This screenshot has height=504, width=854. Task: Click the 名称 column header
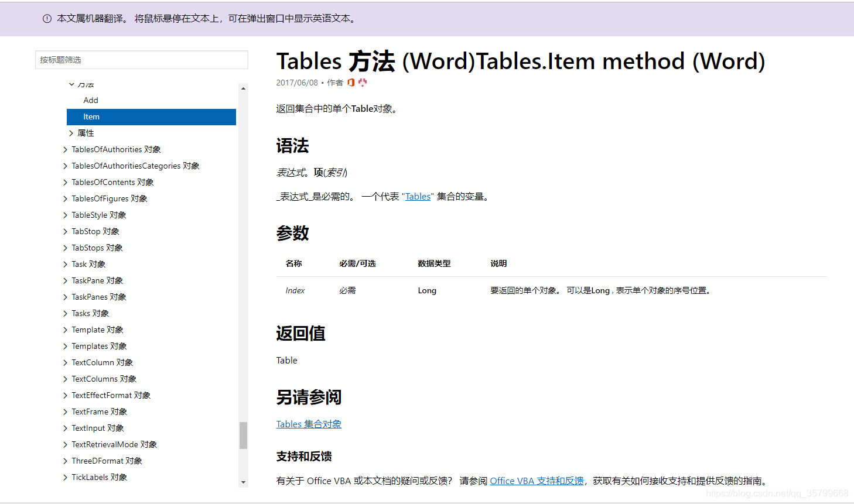pos(294,263)
